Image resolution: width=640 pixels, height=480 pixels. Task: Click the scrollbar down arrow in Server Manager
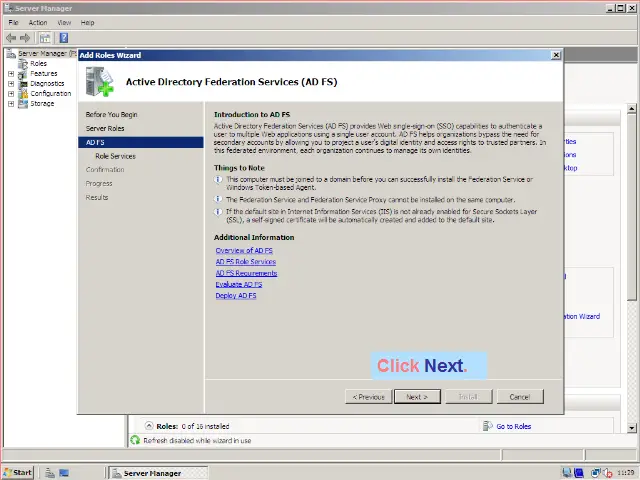[631, 428]
